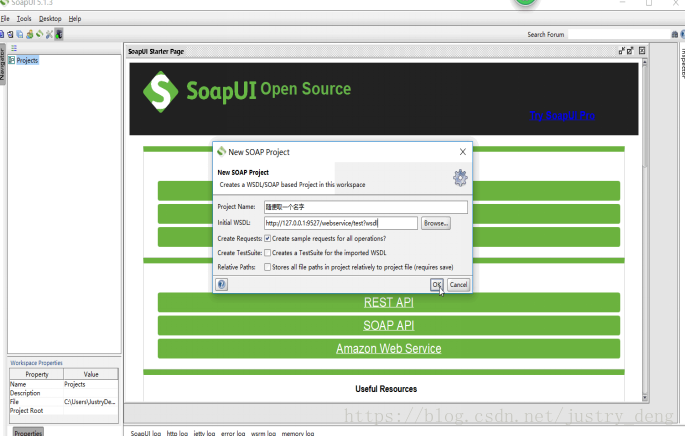Open the Amazon Web Service link

coord(388,349)
